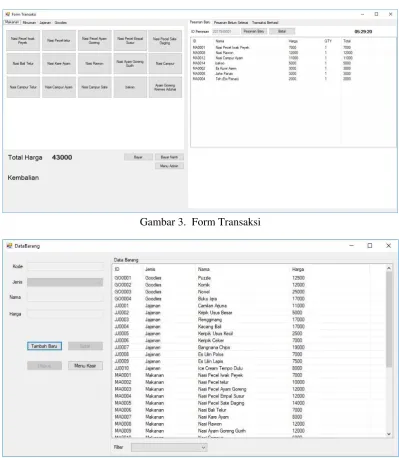Click the Nama column header in Data Barang
399x458 pixels.
(243, 269)
